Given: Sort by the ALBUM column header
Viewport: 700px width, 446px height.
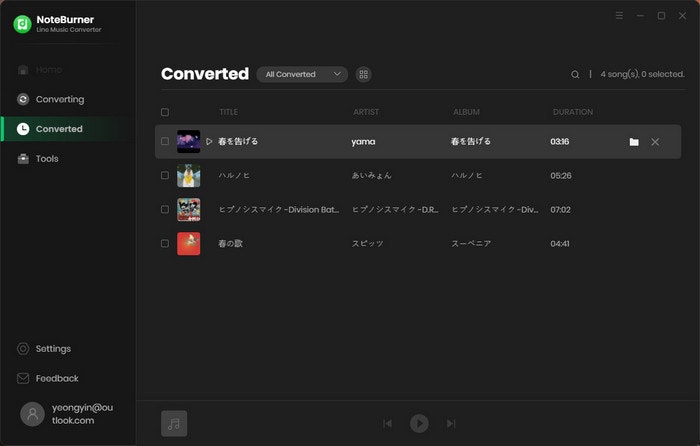Looking at the screenshot, I should click(466, 112).
